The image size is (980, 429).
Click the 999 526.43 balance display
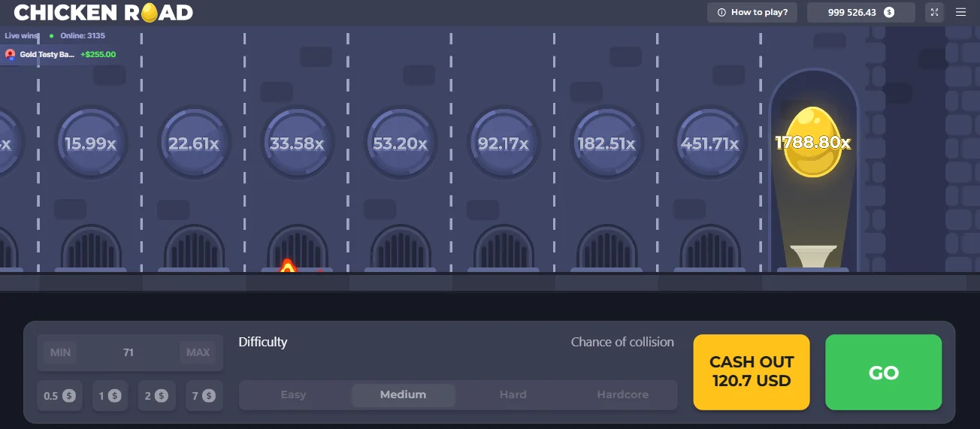point(861,12)
